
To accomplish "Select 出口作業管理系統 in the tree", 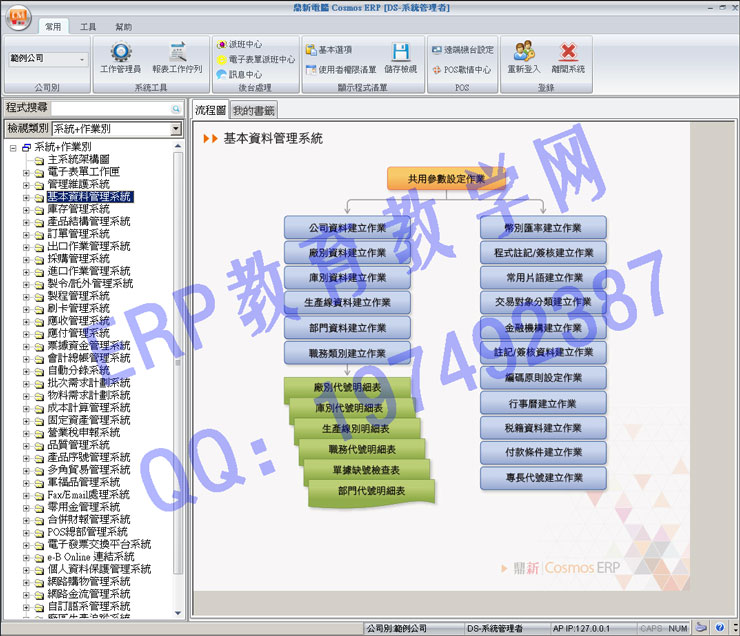I will point(89,246).
